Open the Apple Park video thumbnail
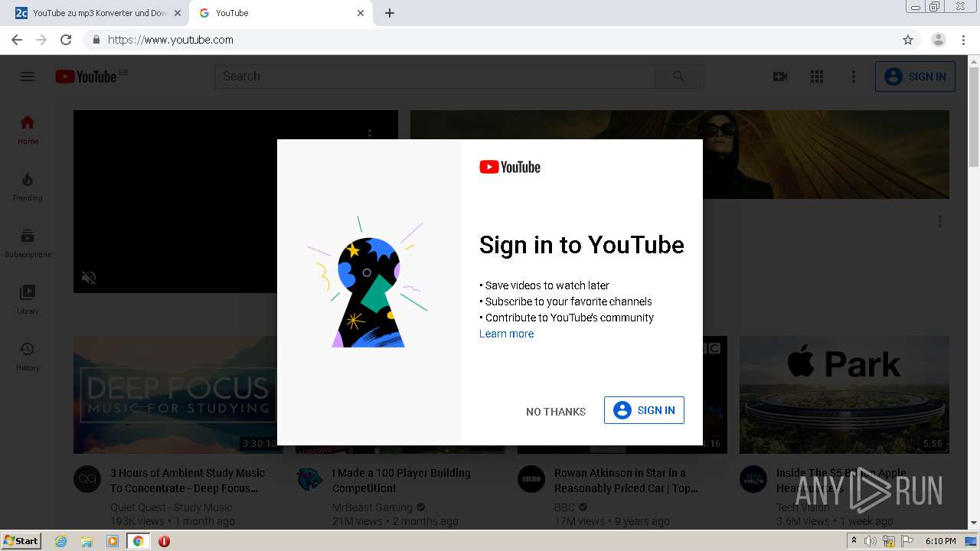 (x=844, y=395)
